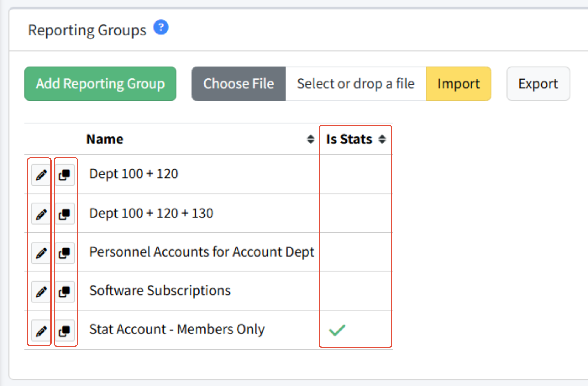Select the Software Subscriptions row name
This screenshot has height=386, width=588.
click(x=160, y=291)
